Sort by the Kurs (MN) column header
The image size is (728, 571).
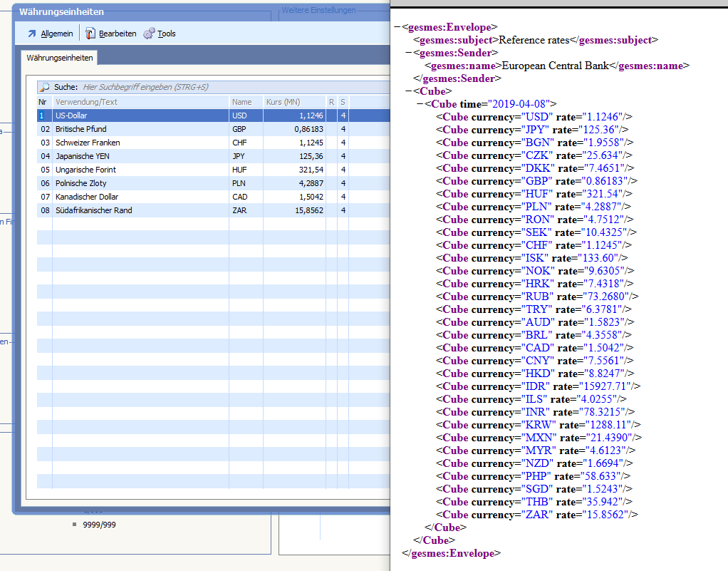point(293,102)
